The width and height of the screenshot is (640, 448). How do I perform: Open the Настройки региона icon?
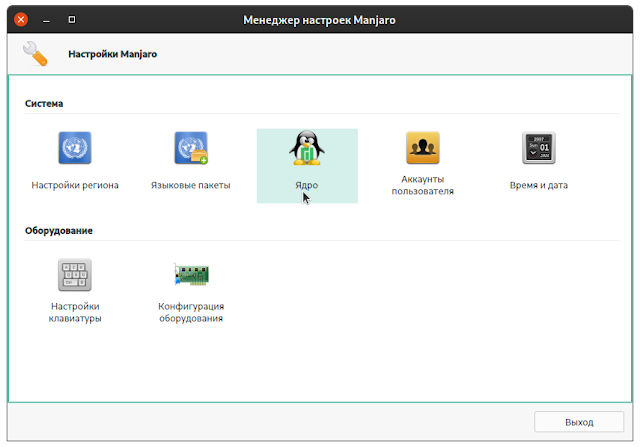[x=75, y=148]
